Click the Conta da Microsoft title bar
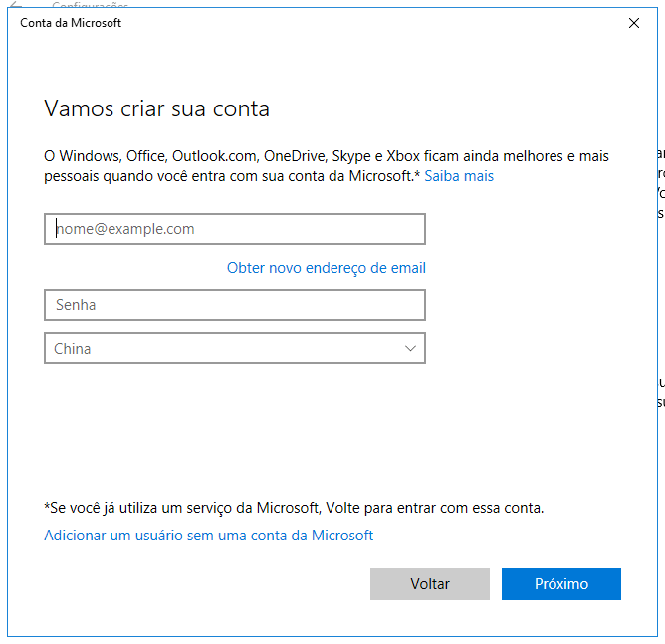 pyautogui.click(x=299, y=23)
